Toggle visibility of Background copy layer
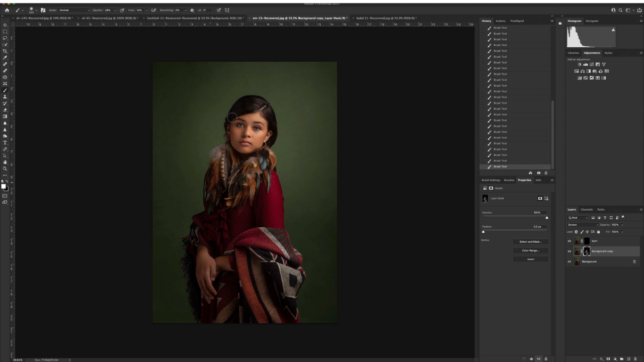Image resolution: width=644 pixels, height=362 pixels. tap(570, 251)
